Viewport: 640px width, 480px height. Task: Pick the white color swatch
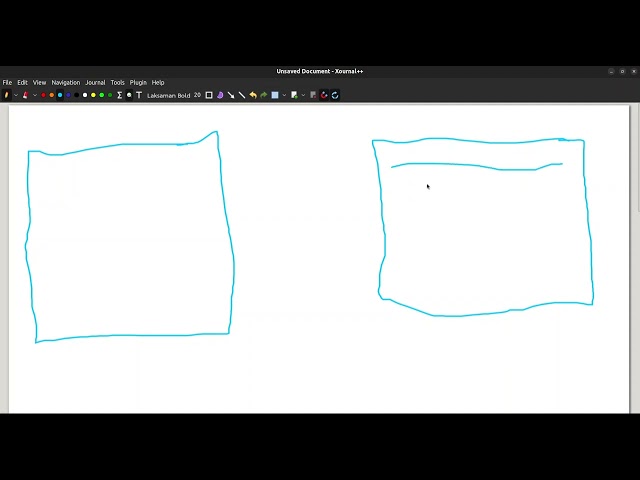(85, 95)
